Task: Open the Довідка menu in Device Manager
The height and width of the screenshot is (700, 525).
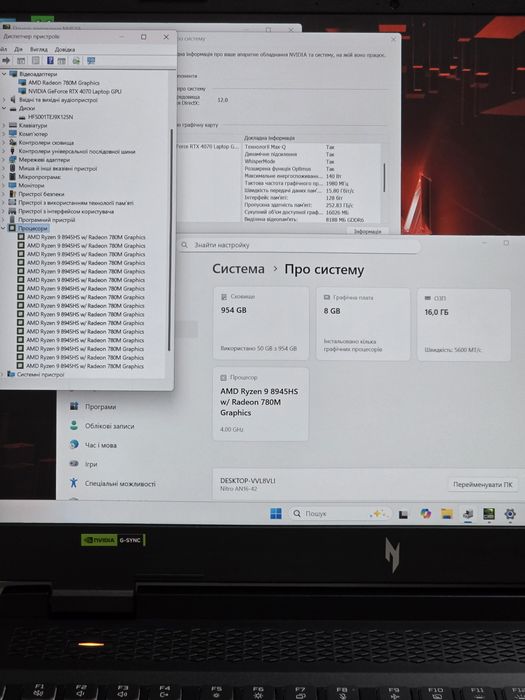Action: (65, 49)
